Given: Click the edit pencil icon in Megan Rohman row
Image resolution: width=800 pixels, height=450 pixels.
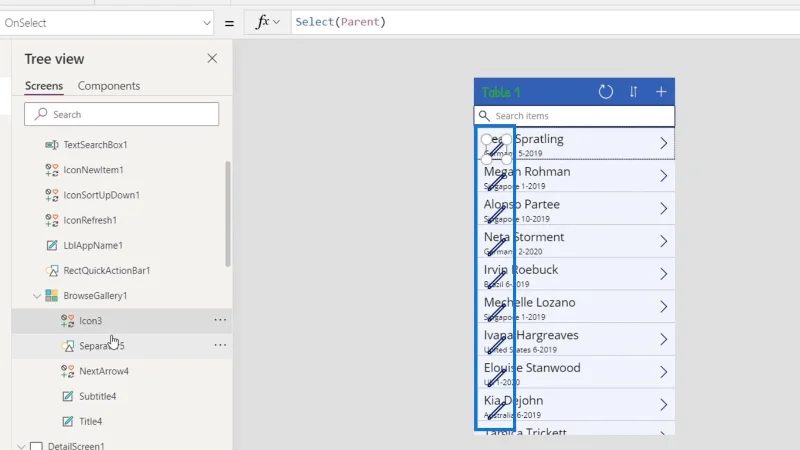Looking at the screenshot, I should point(496,182).
